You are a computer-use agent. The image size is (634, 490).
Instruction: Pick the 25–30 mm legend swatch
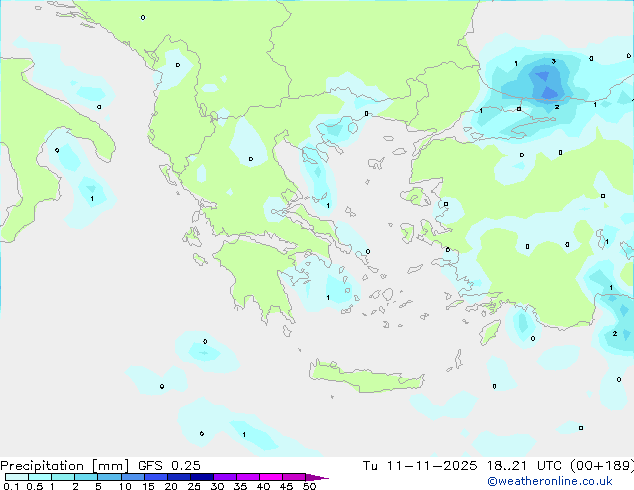point(202,477)
